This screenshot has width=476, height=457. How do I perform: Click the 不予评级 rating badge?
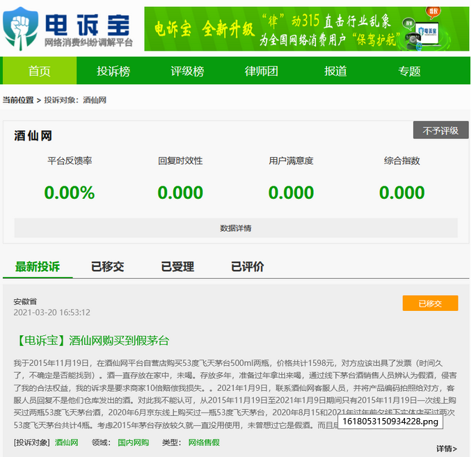(x=441, y=130)
